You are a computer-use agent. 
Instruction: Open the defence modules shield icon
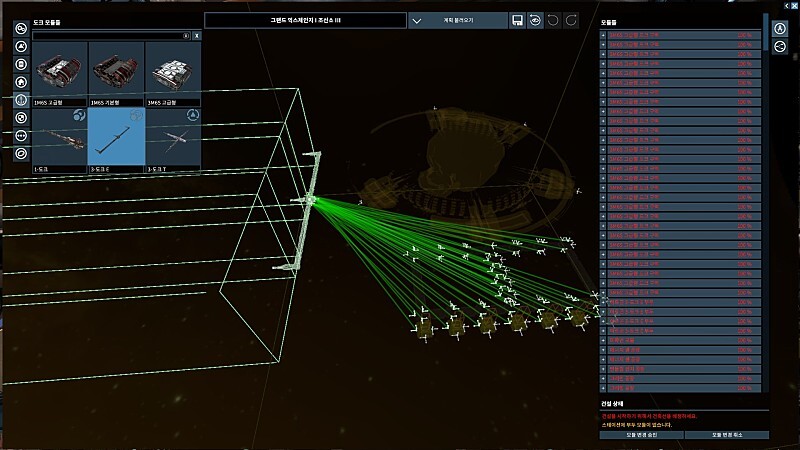[21, 118]
